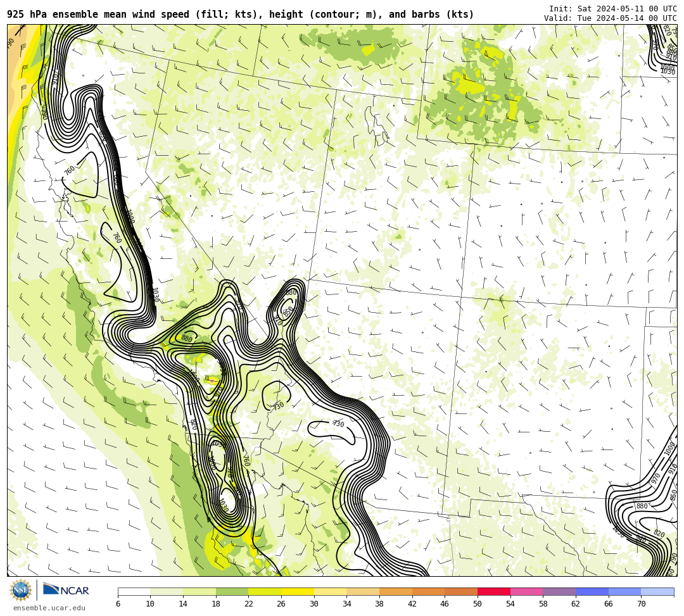Select the orange 42-46 kts color swatch

pos(428,591)
